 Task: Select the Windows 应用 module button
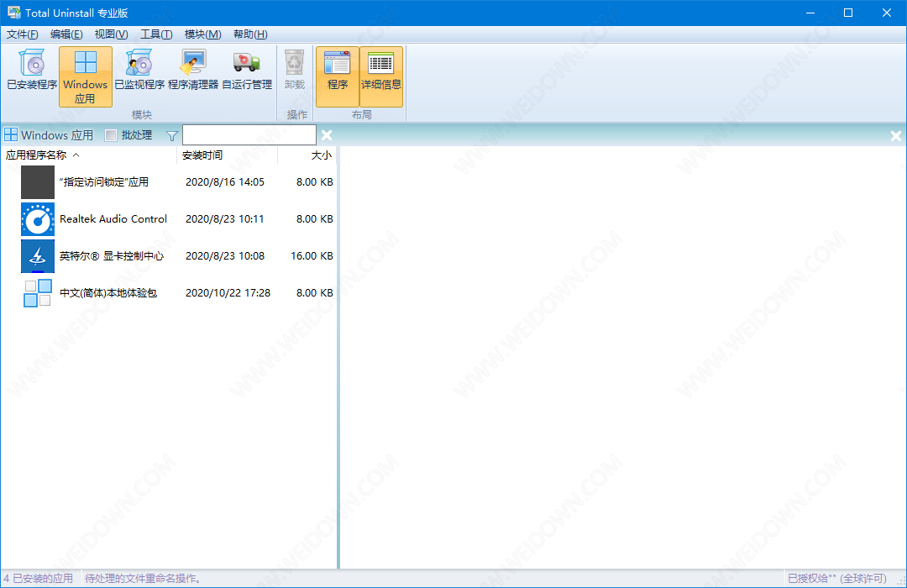pos(85,77)
